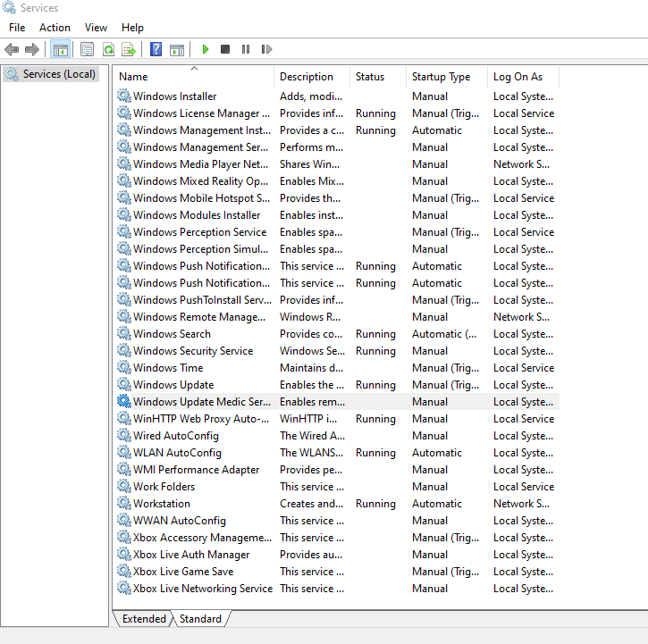
Task: Click Network S... logon of Workstation
Action: tap(521, 504)
